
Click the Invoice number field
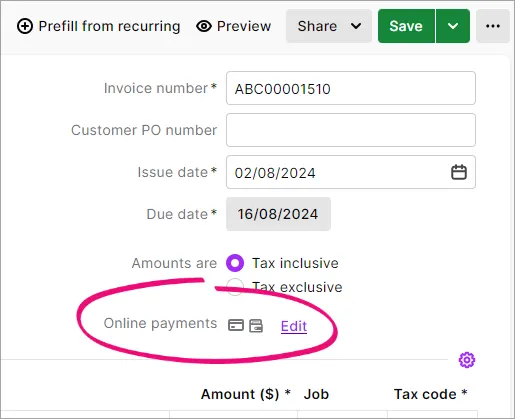click(351, 88)
